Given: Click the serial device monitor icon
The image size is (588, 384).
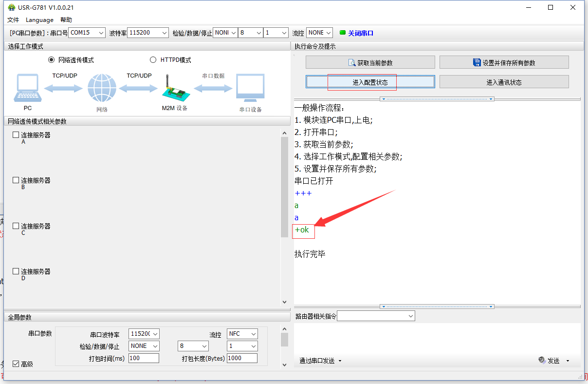Looking at the screenshot, I should [250, 88].
